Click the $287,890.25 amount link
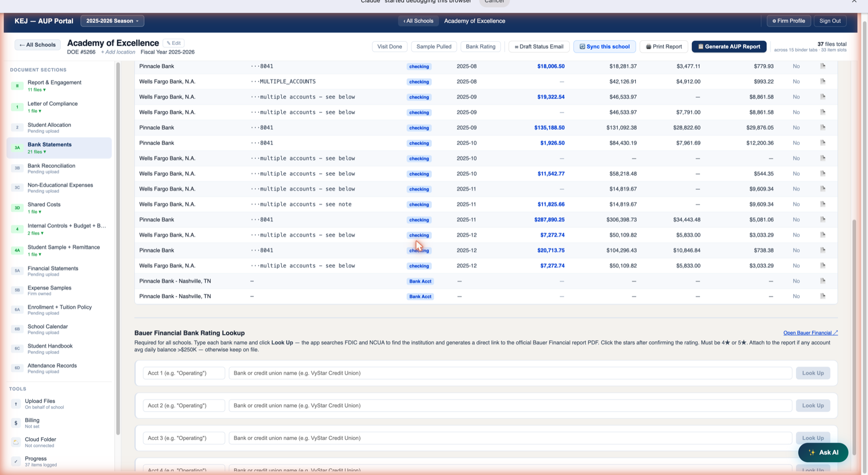The height and width of the screenshot is (475, 868). click(x=549, y=219)
